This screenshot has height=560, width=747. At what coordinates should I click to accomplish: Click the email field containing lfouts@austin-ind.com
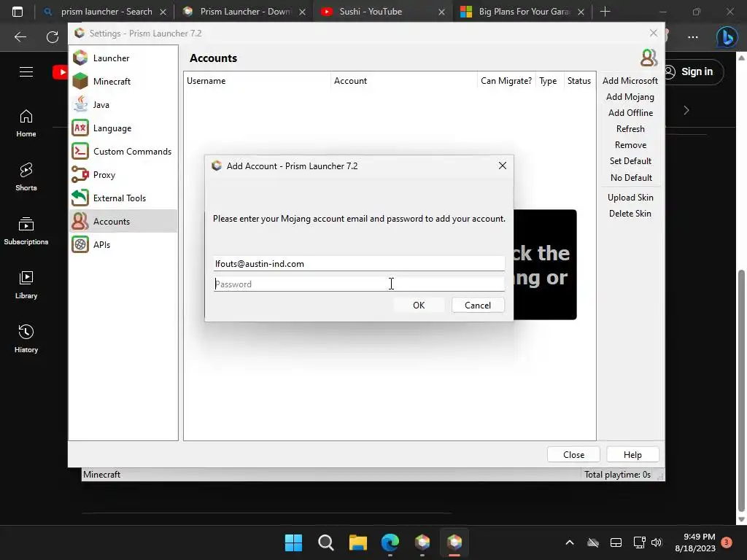tap(359, 264)
